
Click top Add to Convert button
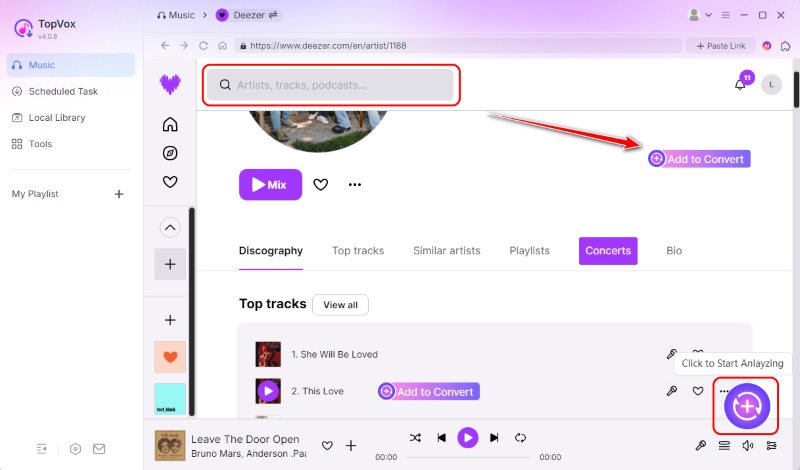pyautogui.click(x=699, y=159)
